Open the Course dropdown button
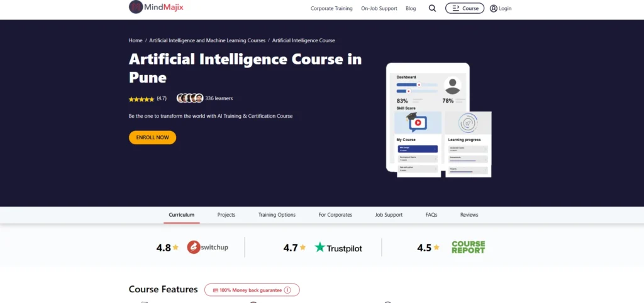644x303 pixels. [x=465, y=8]
